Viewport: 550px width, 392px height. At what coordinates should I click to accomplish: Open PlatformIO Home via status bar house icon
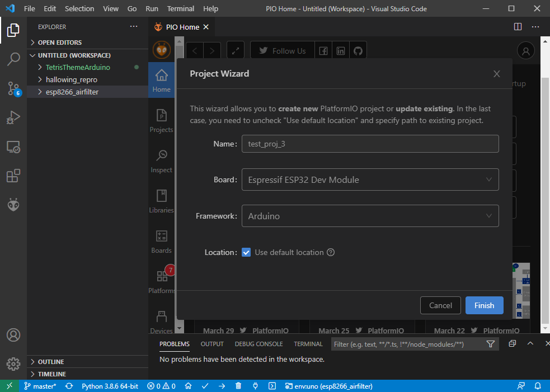pyautogui.click(x=189, y=386)
